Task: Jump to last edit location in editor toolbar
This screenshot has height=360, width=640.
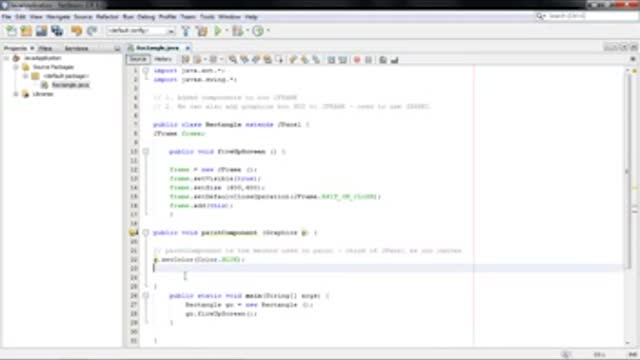Action: [x=185, y=60]
